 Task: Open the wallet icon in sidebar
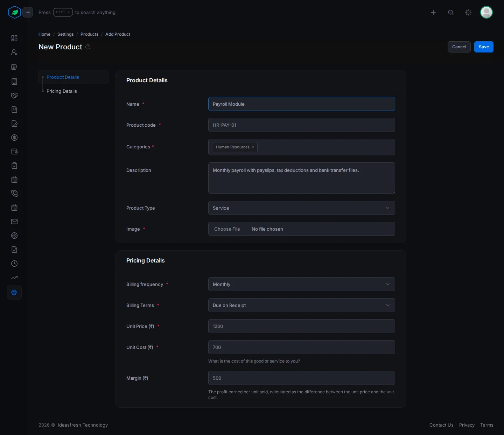[14, 152]
